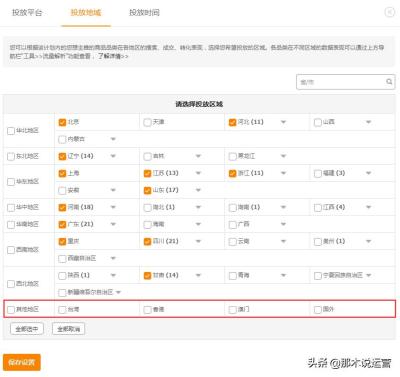
Task: Expand the 云南 dropdown arrow
Action: pos(283,241)
